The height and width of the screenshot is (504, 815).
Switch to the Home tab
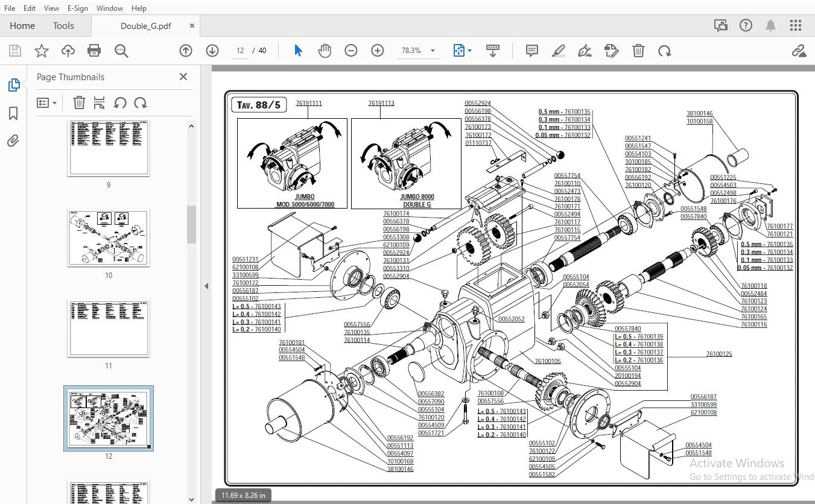22,25
